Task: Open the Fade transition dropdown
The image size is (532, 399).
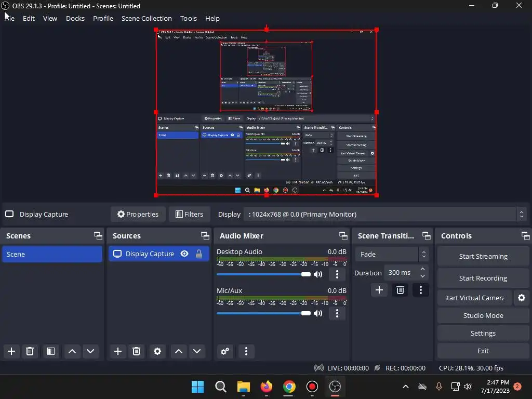Action: 392,254
